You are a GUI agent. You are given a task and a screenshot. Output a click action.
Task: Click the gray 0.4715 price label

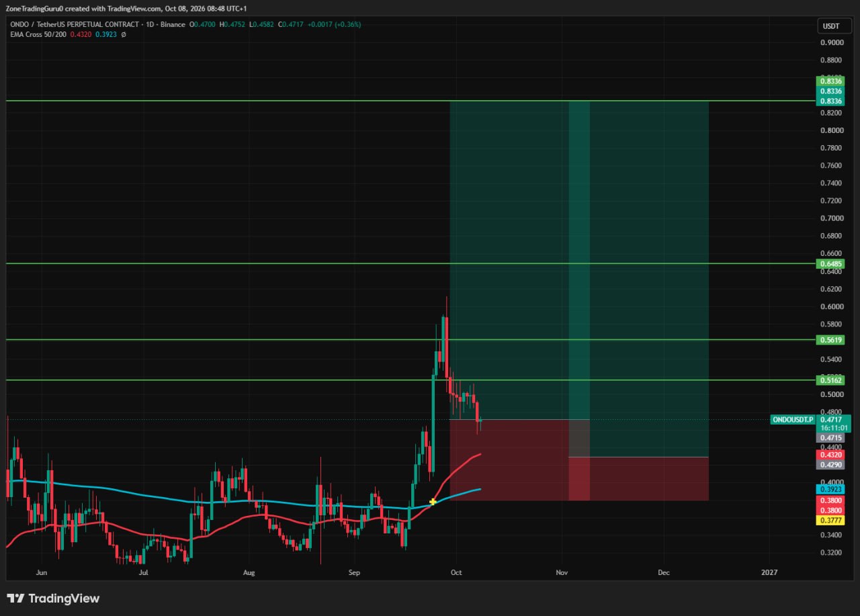pos(830,437)
